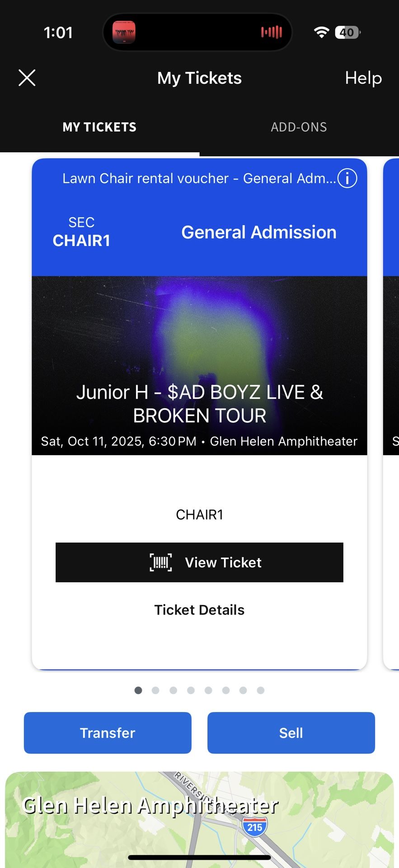Tap the Sell button

tap(291, 733)
